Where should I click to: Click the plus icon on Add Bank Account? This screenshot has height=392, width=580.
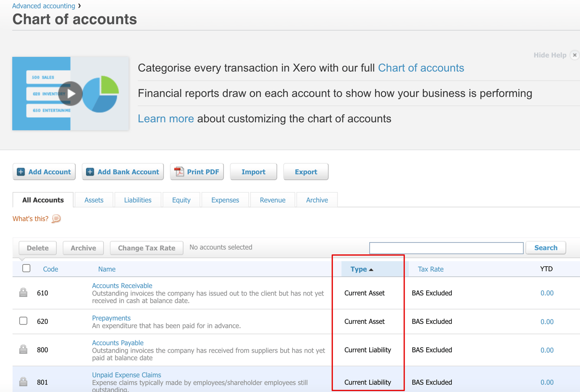pos(89,171)
